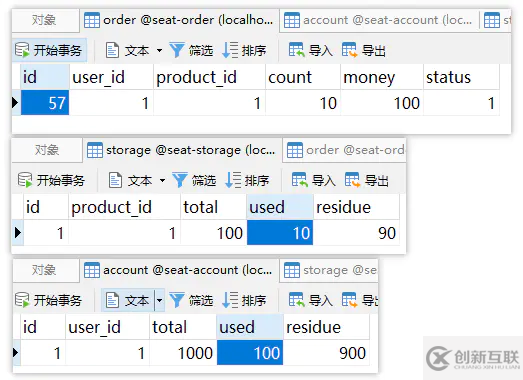
Task: Click Filter (筛选) funnel in order window
Action: [176, 51]
